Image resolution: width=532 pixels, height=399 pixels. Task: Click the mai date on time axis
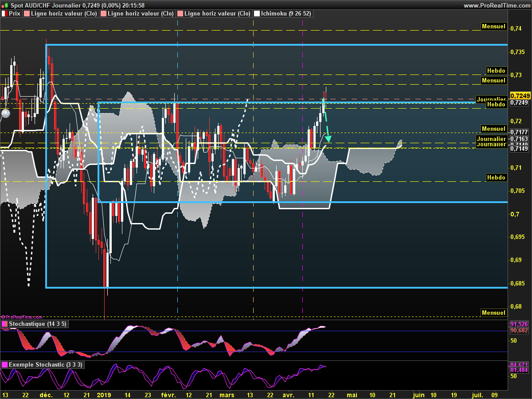(352, 395)
